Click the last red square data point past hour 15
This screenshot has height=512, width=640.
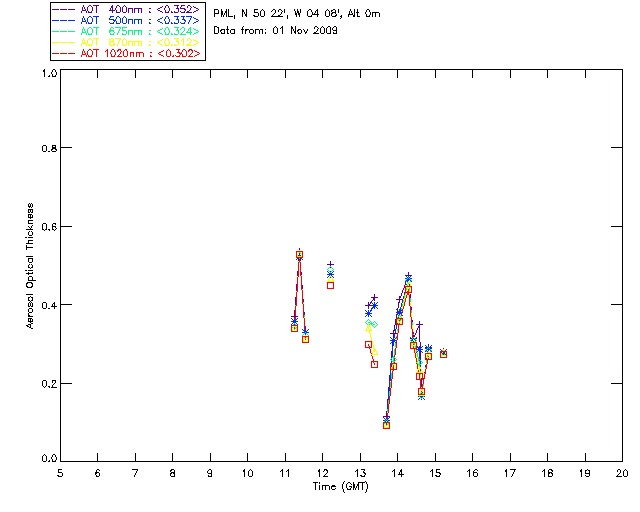443,354
